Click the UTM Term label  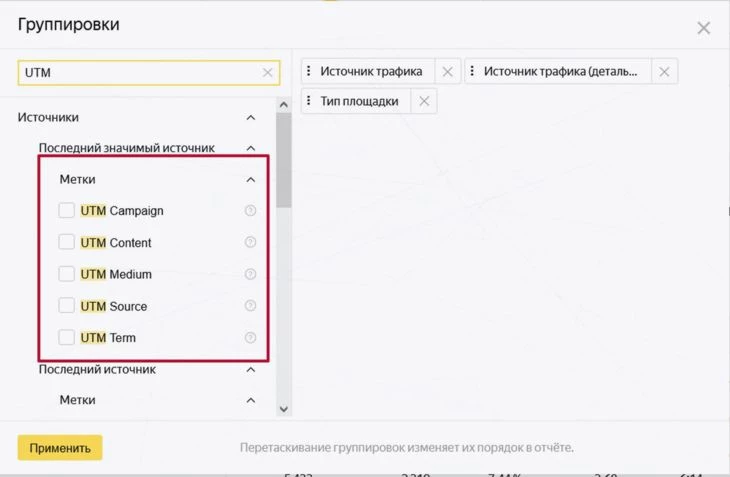tap(108, 338)
